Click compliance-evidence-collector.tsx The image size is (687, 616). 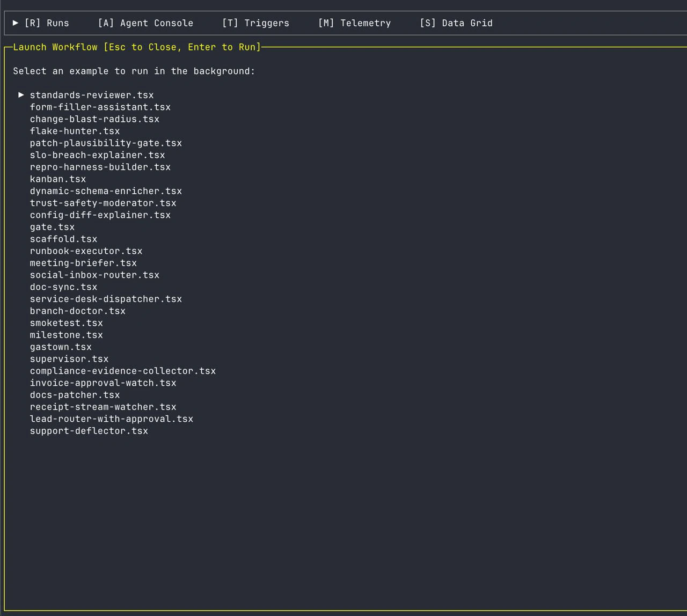(x=123, y=370)
